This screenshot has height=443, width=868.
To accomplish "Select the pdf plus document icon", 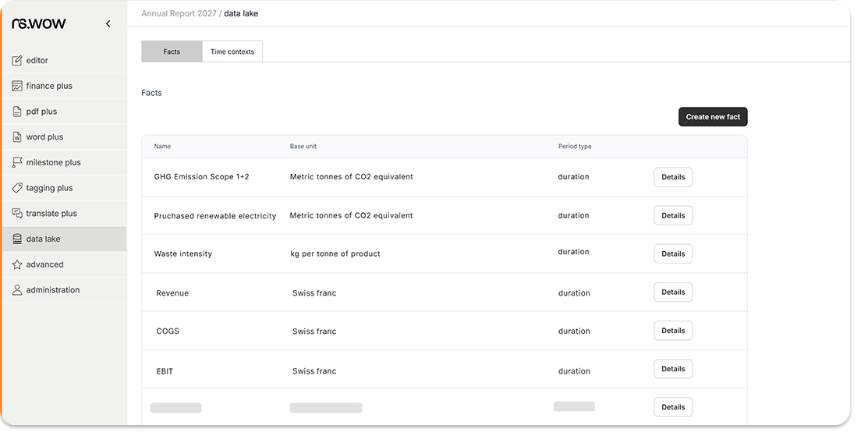I will (x=17, y=112).
